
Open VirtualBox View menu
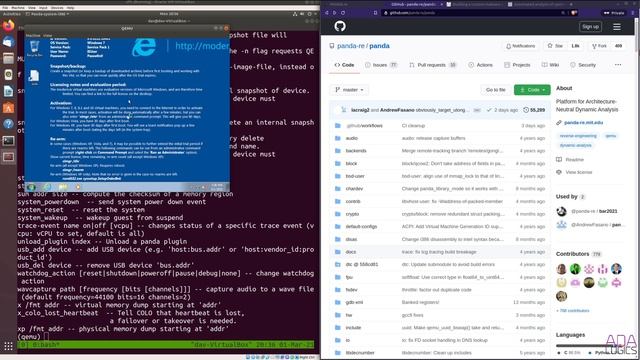tap(32, 8)
